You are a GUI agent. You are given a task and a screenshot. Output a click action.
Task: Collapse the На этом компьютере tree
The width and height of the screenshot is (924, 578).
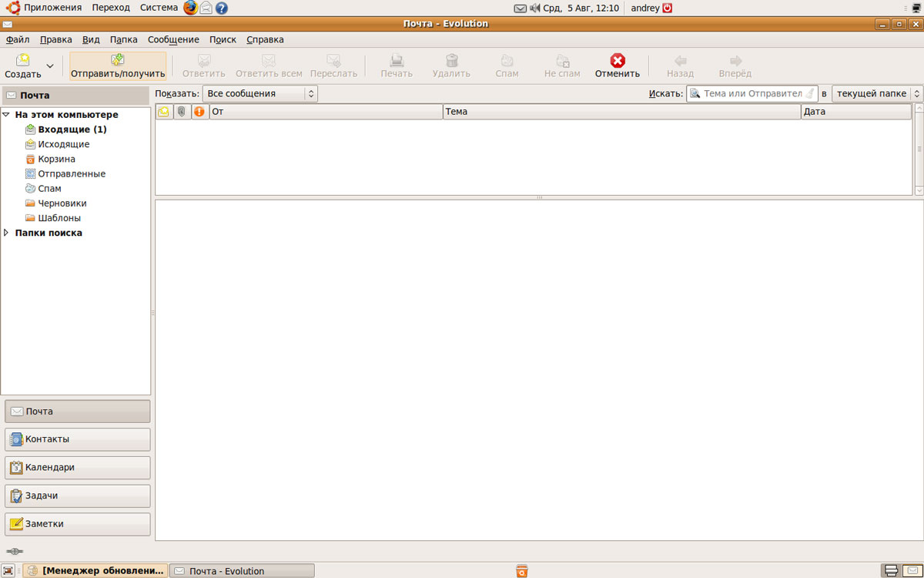pos(6,115)
